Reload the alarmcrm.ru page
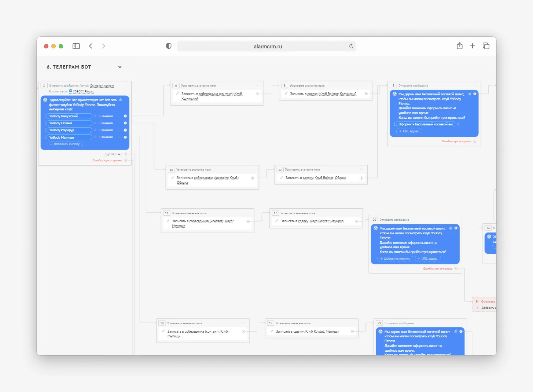Screen dimensions: 533x392 [x=351, y=46]
